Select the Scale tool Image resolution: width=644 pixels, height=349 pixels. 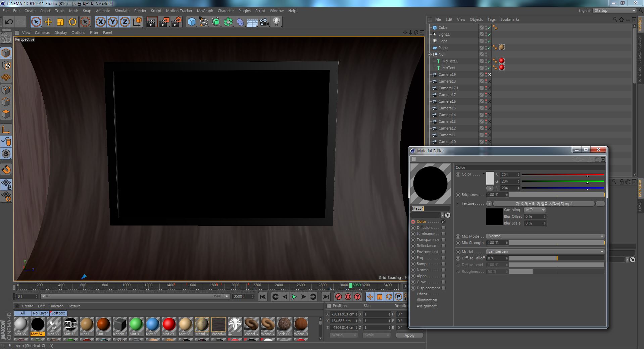pos(60,22)
